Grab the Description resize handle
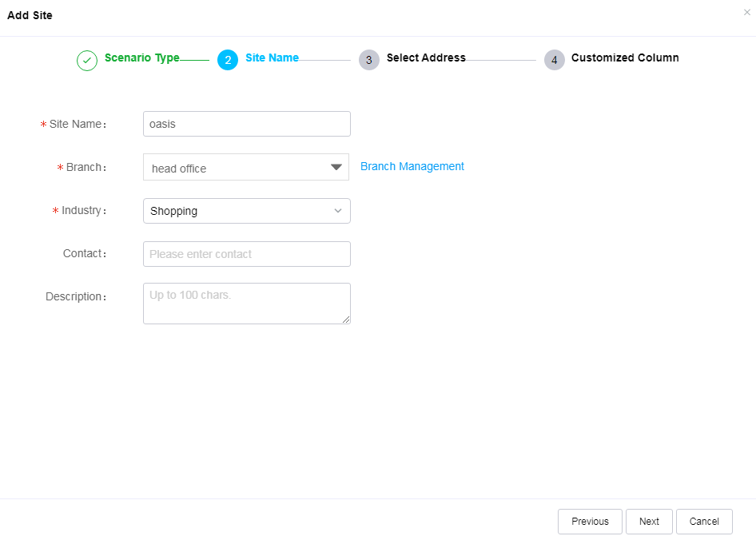This screenshot has width=756, height=540. point(346,320)
